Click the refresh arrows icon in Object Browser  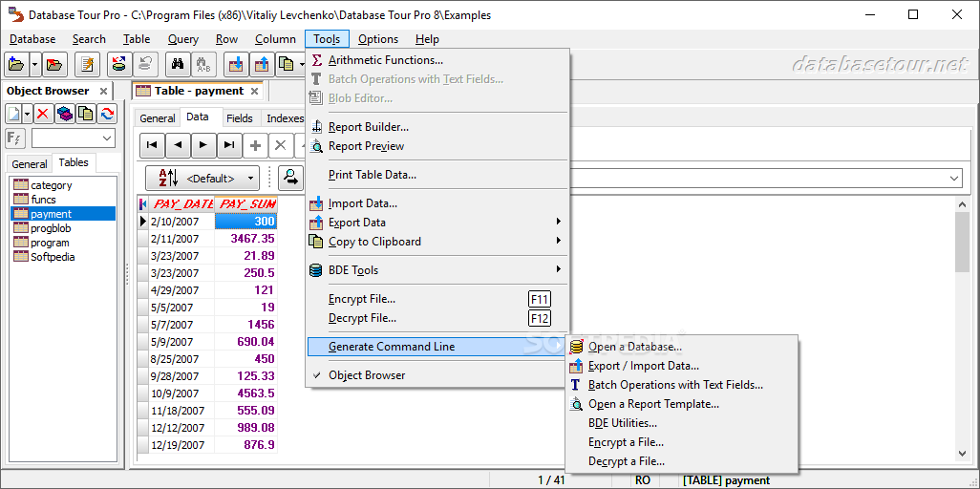(x=107, y=114)
